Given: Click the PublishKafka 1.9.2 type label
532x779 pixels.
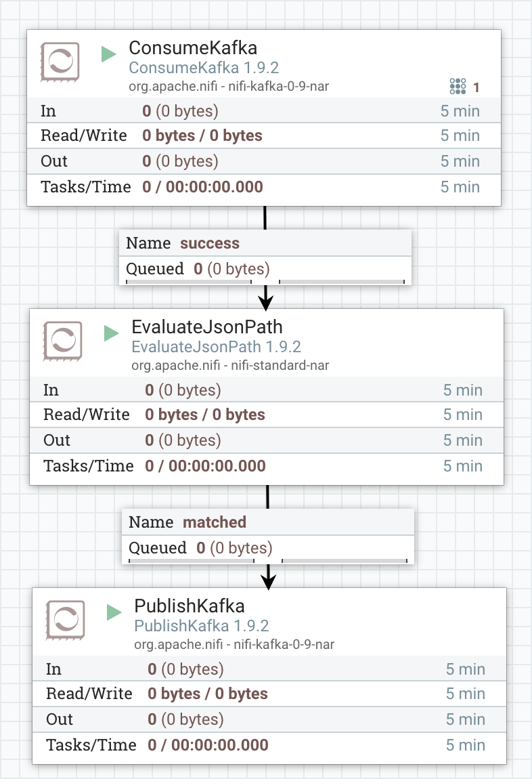Looking at the screenshot, I should pos(202,626).
